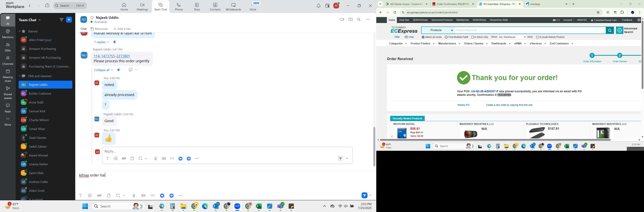Check the In Stock Only checkbox
644x212 pixels.
(473, 37)
